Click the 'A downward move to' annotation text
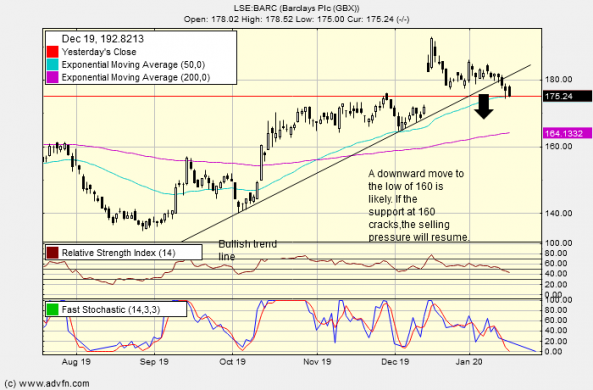Screen dimensions: 593x390 pos(416,174)
